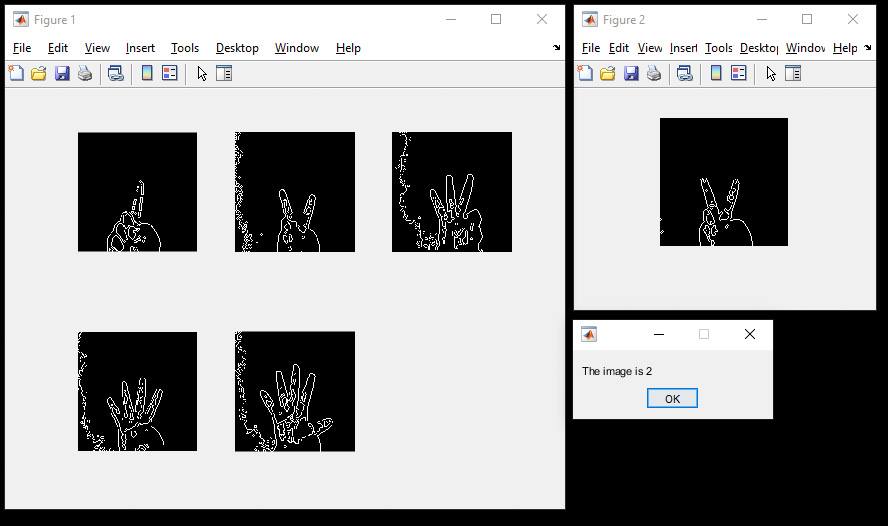This screenshot has width=888, height=526.
Task: Maximize the Figure 2 window
Action: pyautogui.click(x=807, y=20)
